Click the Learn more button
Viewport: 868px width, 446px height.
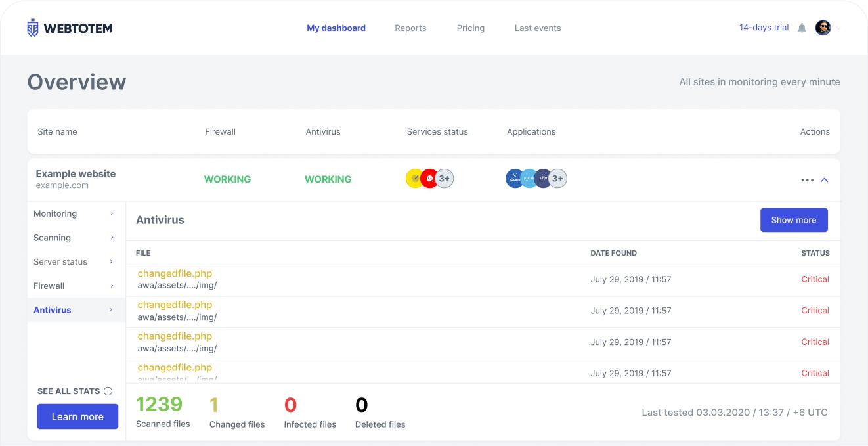point(77,416)
